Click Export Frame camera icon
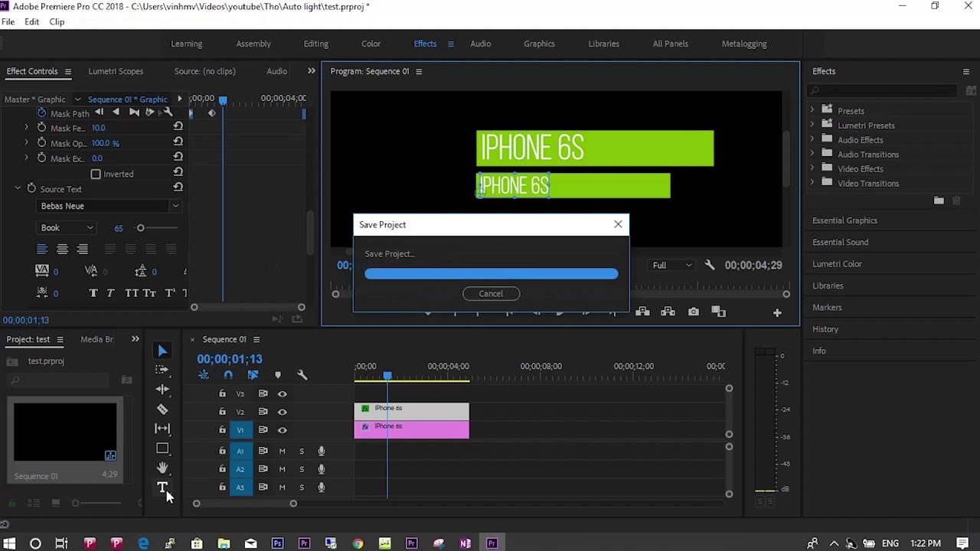Screen dimensions: 980x551 point(694,311)
